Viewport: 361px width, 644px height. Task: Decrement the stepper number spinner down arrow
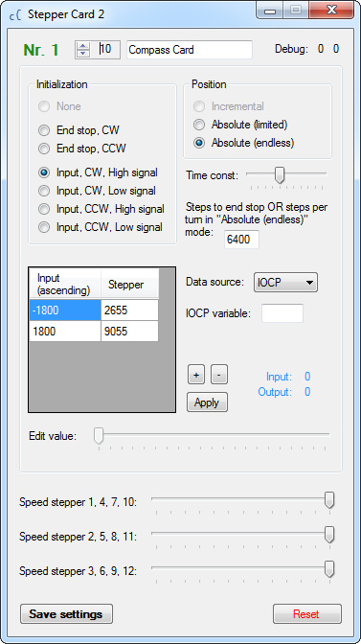click(83, 54)
